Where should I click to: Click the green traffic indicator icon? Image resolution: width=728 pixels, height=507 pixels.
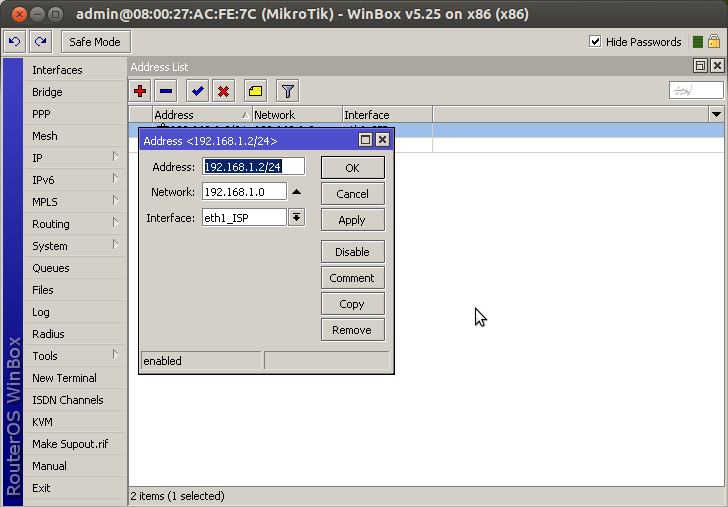pyautogui.click(x=697, y=42)
